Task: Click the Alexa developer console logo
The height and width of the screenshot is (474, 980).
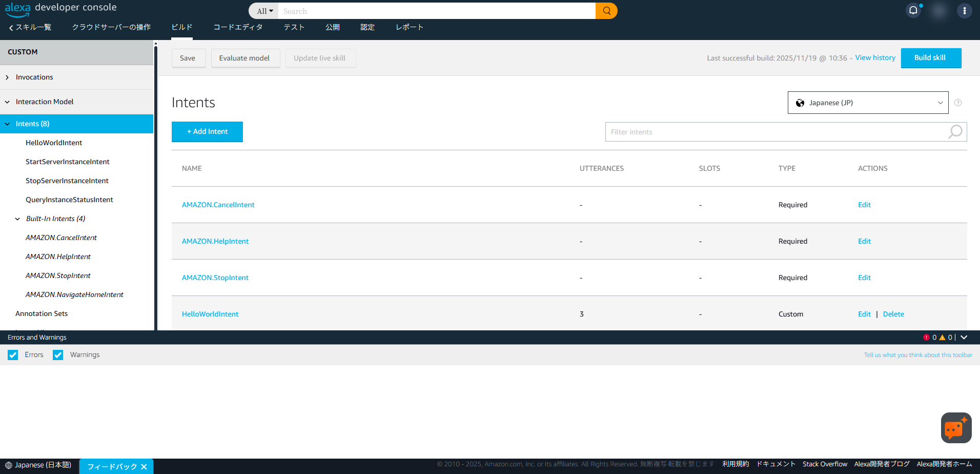Action: tap(61, 8)
